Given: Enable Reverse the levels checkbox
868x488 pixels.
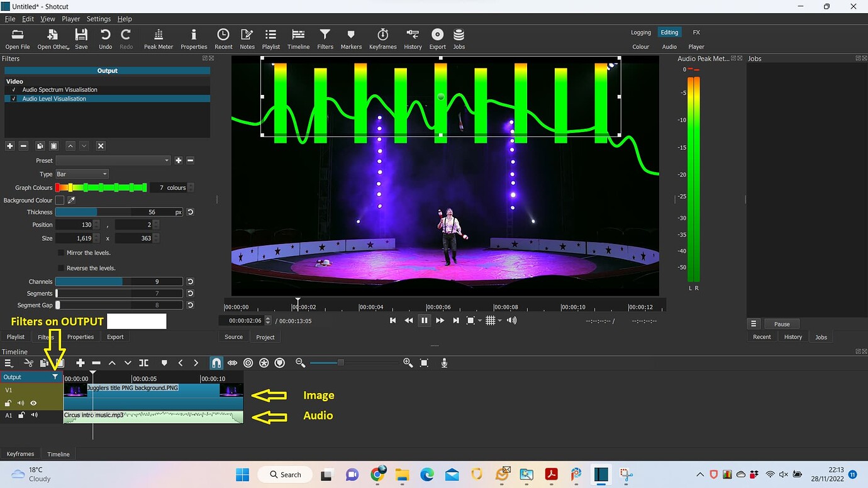Looking at the screenshot, I should click(x=61, y=268).
